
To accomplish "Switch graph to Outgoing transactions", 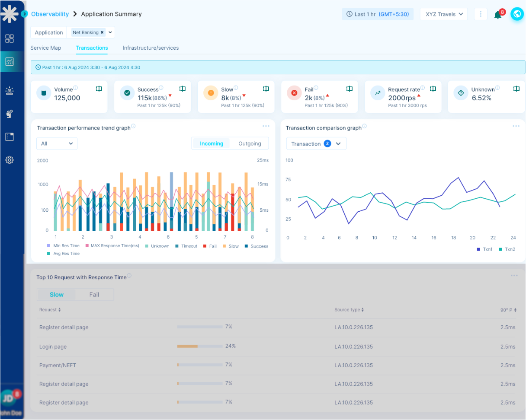I will 250,143.
